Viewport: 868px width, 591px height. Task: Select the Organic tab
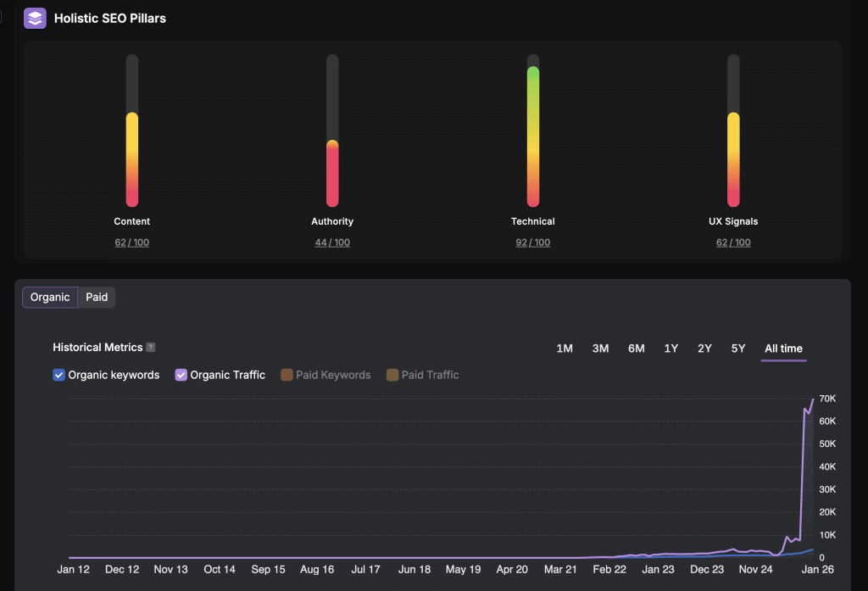pos(49,297)
